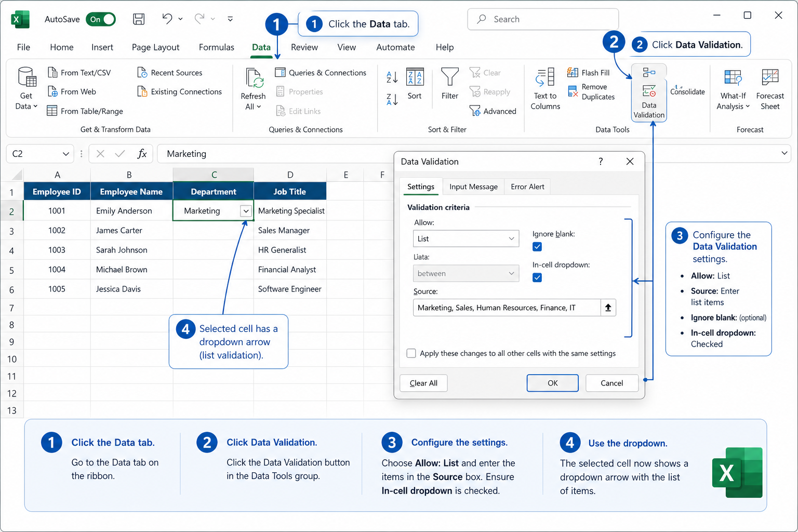
Task: Click the Clear All button
Action: pos(423,383)
